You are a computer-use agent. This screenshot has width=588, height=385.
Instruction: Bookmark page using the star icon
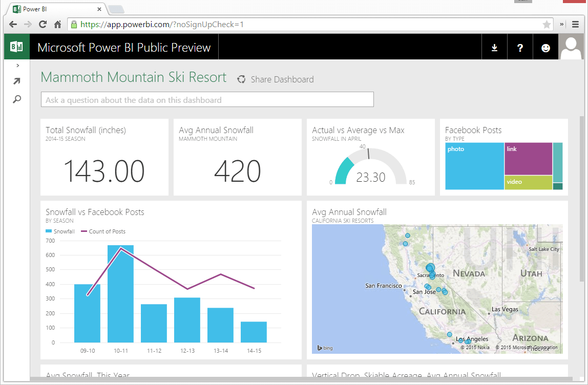(x=547, y=25)
